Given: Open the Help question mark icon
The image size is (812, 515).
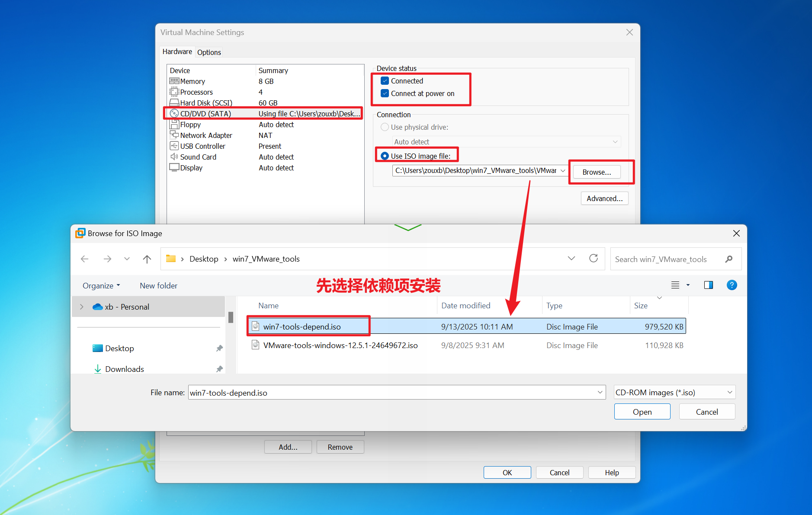Looking at the screenshot, I should coord(732,285).
